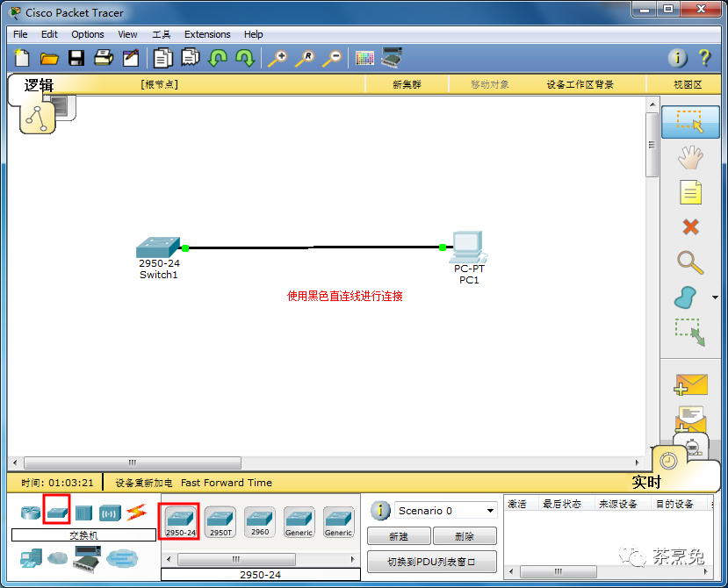This screenshot has width=728, height=588.
Task: Open the Options menu
Action: click(87, 34)
